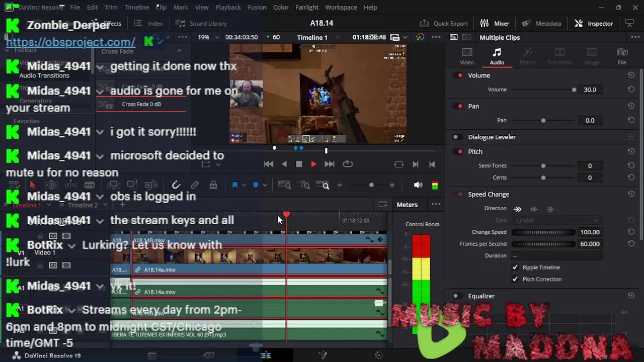644x362 pixels.
Task: Adjust the Volume slider handle
Action: 574,89
